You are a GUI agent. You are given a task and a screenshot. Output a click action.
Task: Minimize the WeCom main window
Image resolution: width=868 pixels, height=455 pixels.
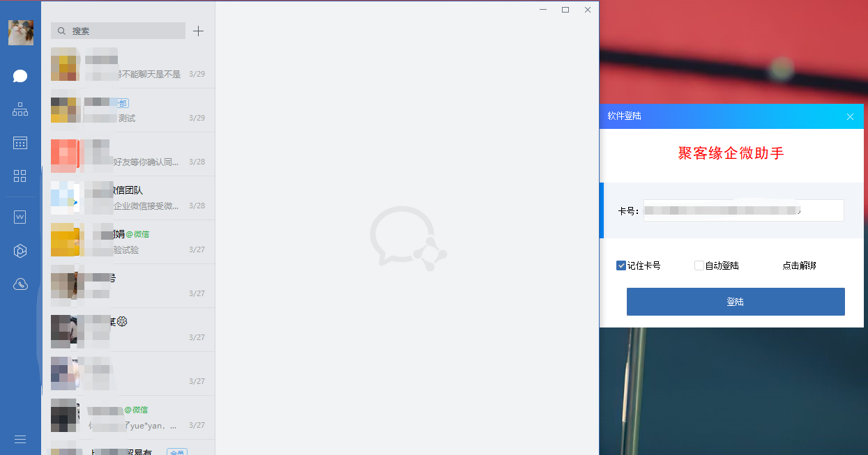(543, 10)
